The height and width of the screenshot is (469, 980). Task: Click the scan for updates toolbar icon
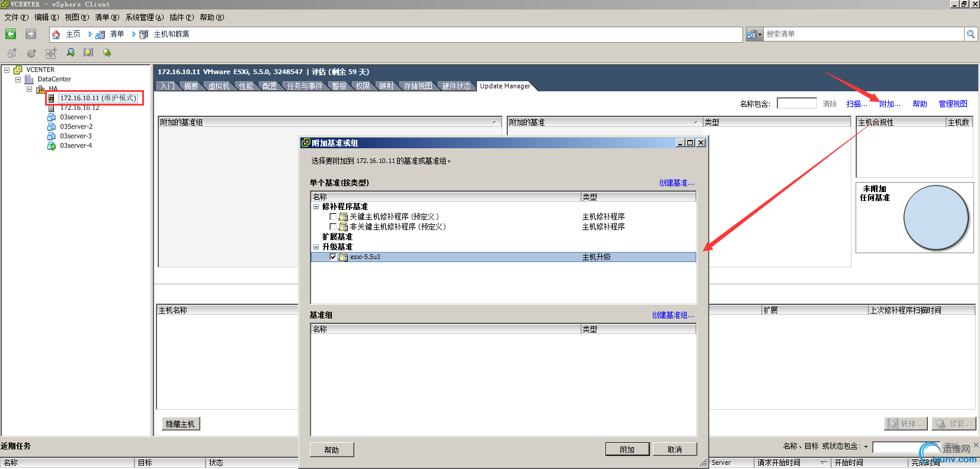tap(71, 53)
